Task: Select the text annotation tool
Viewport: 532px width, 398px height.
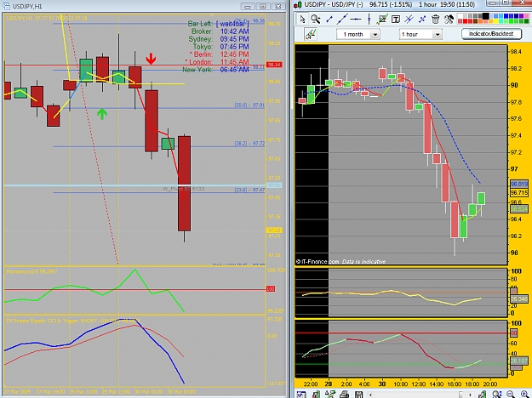Action: pyautogui.click(x=395, y=20)
